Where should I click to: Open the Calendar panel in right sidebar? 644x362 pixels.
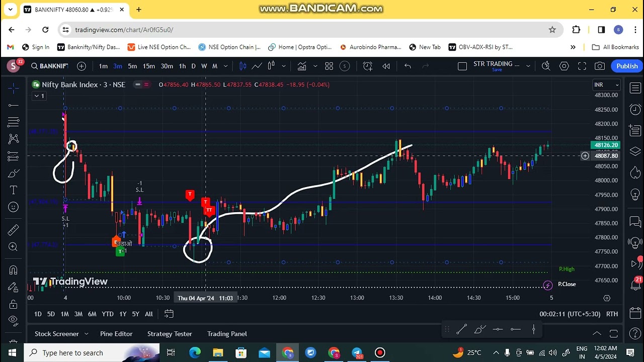click(x=635, y=314)
